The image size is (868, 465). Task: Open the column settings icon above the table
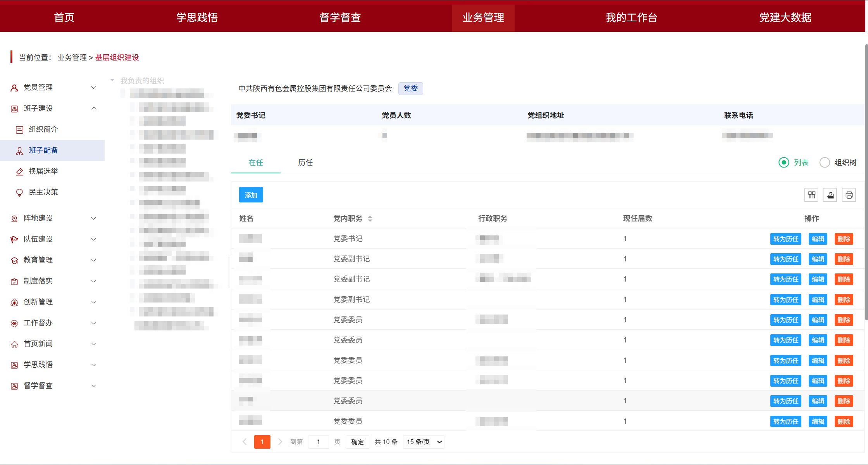tap(811, 195)
